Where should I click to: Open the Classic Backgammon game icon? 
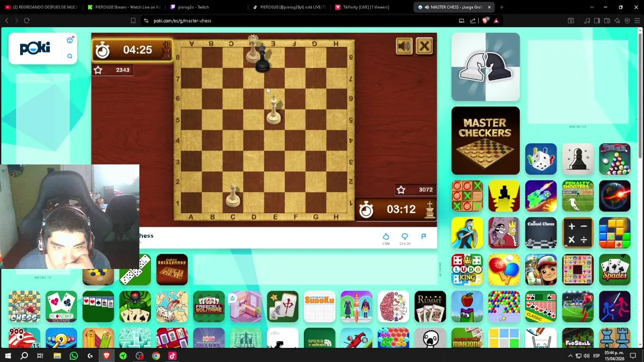tap(172, 270)
